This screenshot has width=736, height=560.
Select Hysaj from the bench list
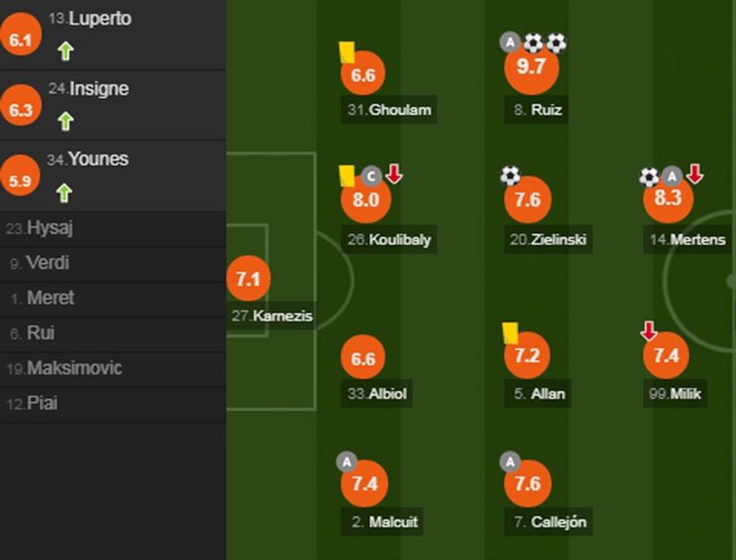point(50,228)
